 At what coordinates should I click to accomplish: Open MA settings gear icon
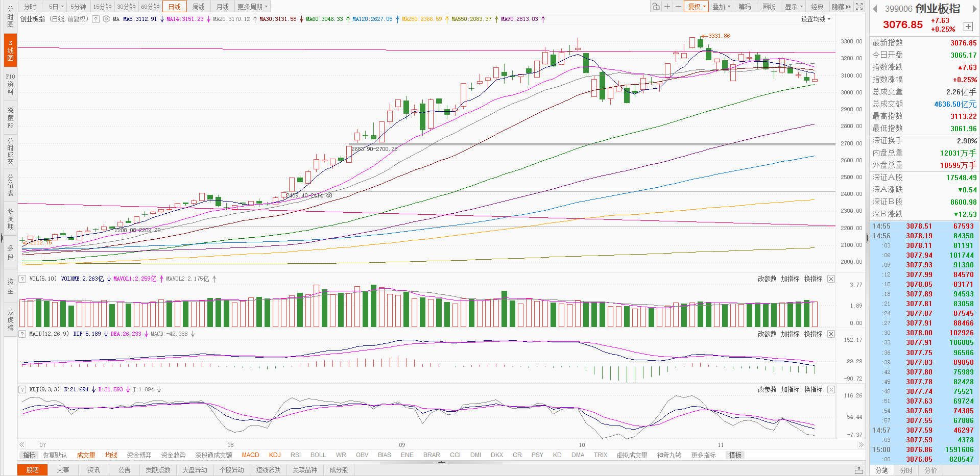point(106,19)
